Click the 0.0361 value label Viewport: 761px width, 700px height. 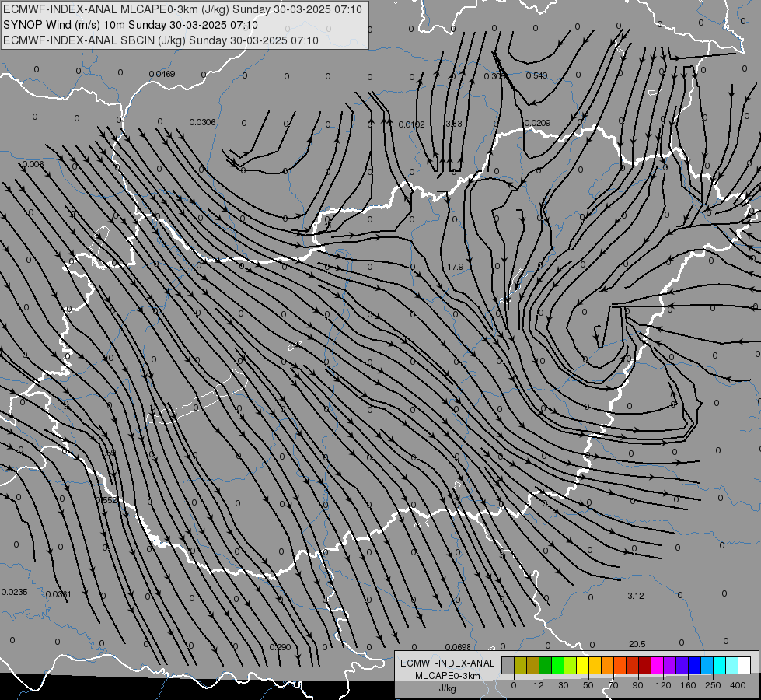[x=58, y=594]
